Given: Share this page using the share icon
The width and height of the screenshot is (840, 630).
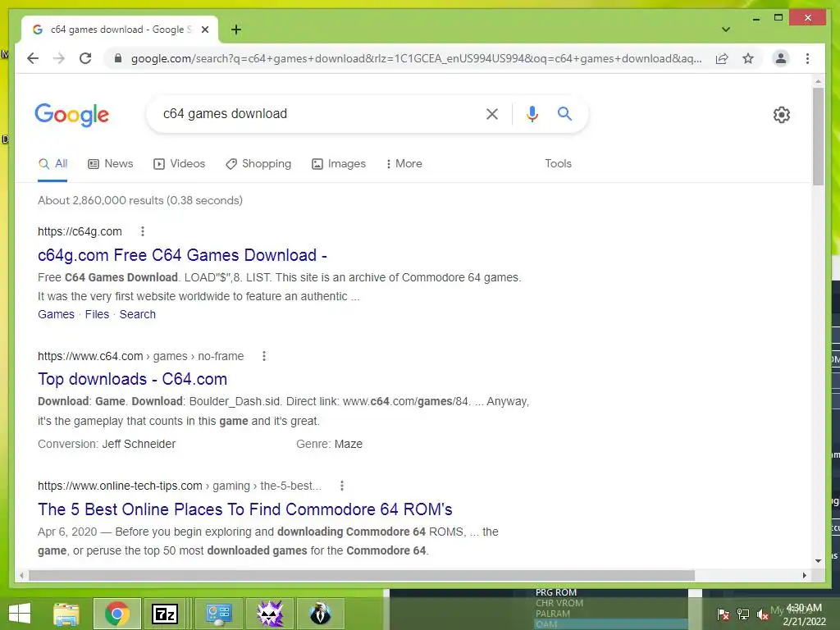Looking at the screenshot, I should point(722,58).
